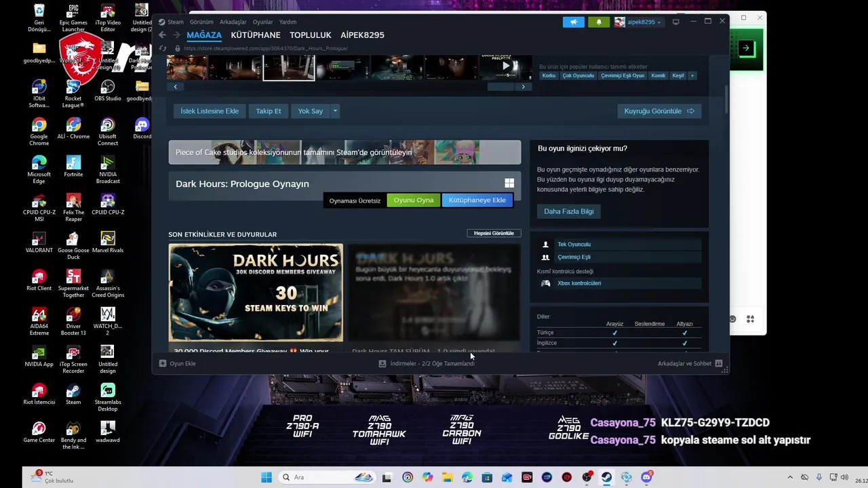Viewport: 868px width, 488px height.
Task: Click the Takip Et button
Action: (x=269, y=111)
